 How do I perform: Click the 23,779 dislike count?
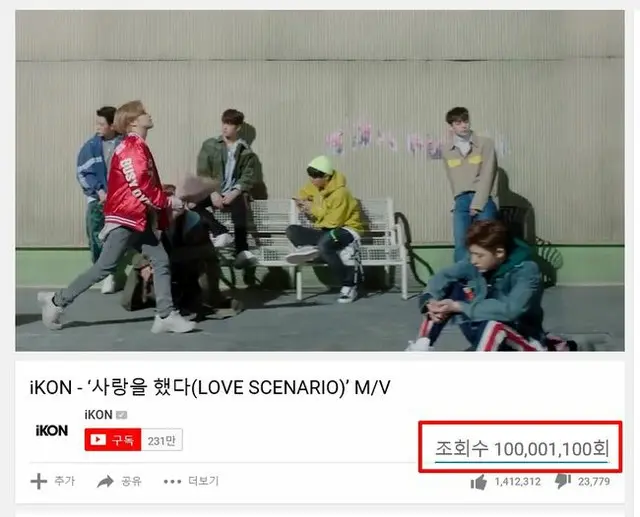594,482
